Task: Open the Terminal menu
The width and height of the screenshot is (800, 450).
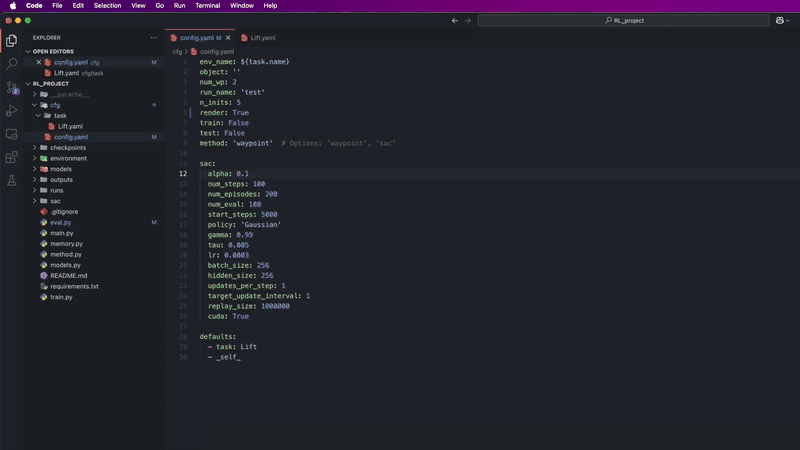Action: click(207, 6)
